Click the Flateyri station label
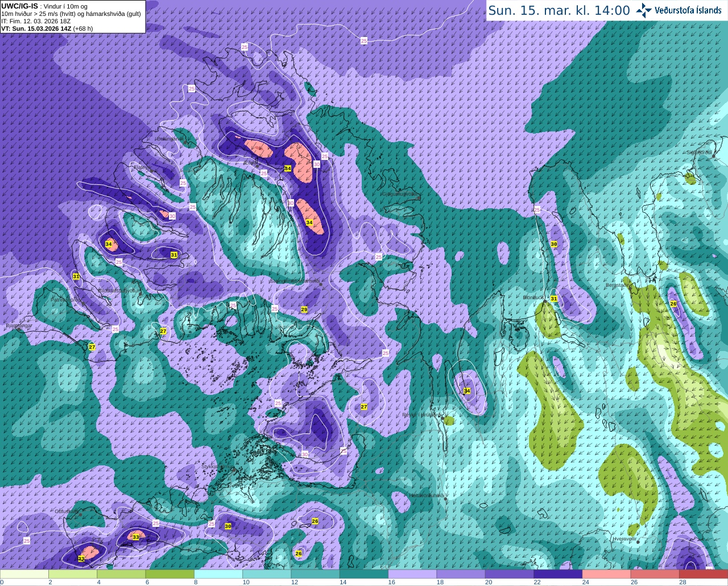 click(x=142, y=167)
